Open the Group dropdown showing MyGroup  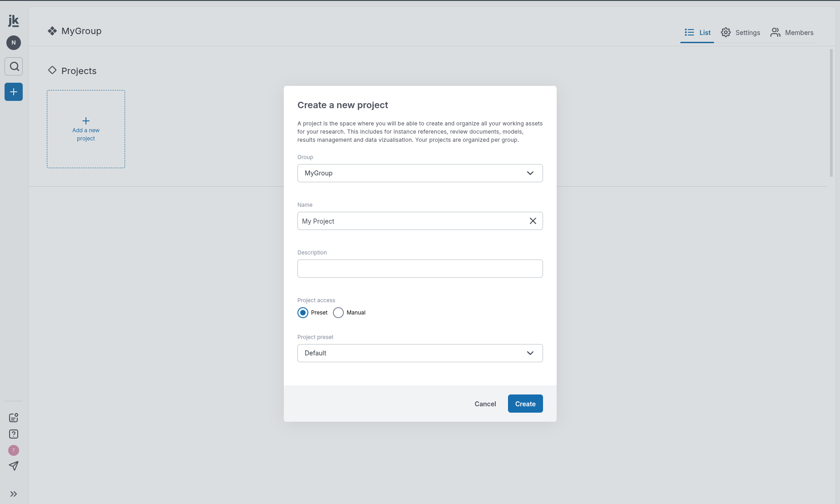click(420, 173)
